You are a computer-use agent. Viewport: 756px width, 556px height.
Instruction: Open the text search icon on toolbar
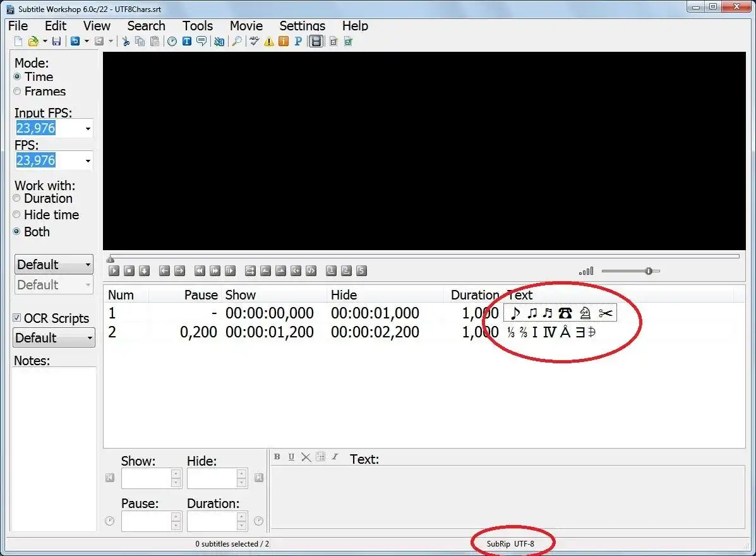237,41
